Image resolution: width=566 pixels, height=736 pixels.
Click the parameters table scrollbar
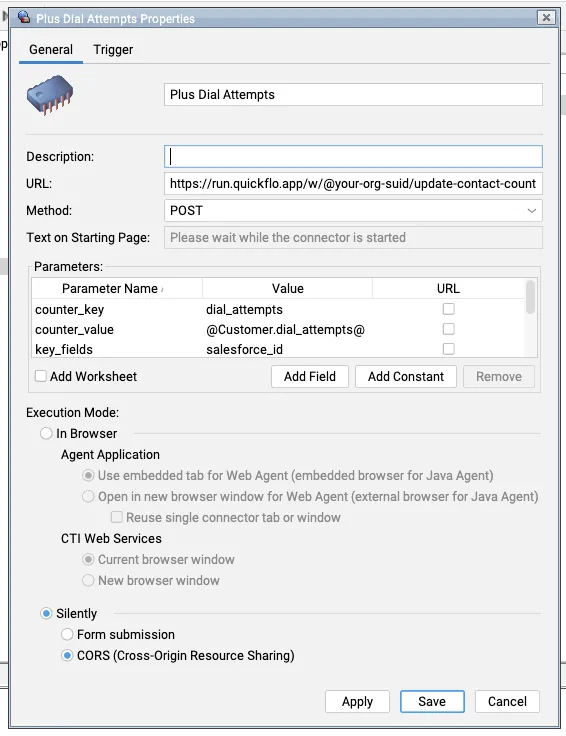(530, 297)
